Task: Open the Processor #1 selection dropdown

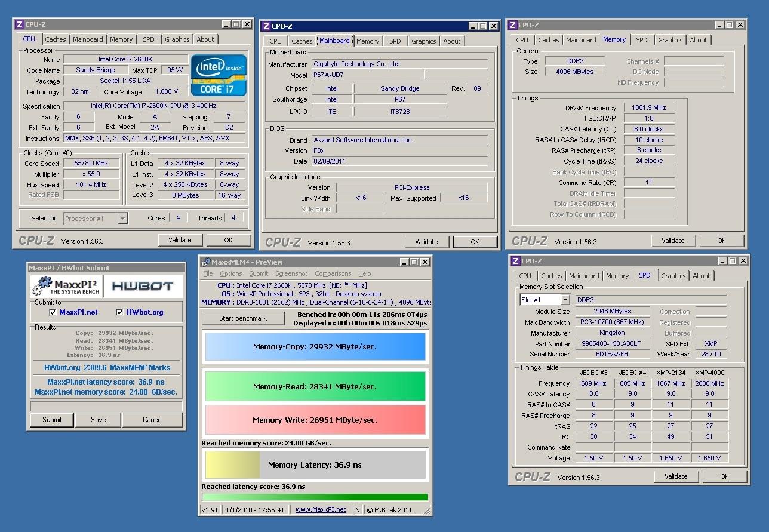Action: click(x=122, y=219)
